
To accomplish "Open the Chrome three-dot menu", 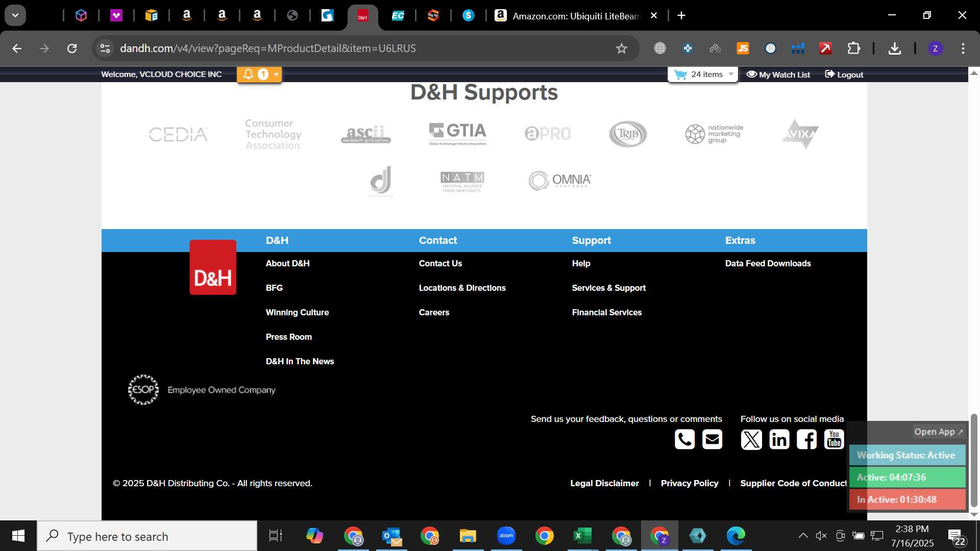I will [963, 48].
